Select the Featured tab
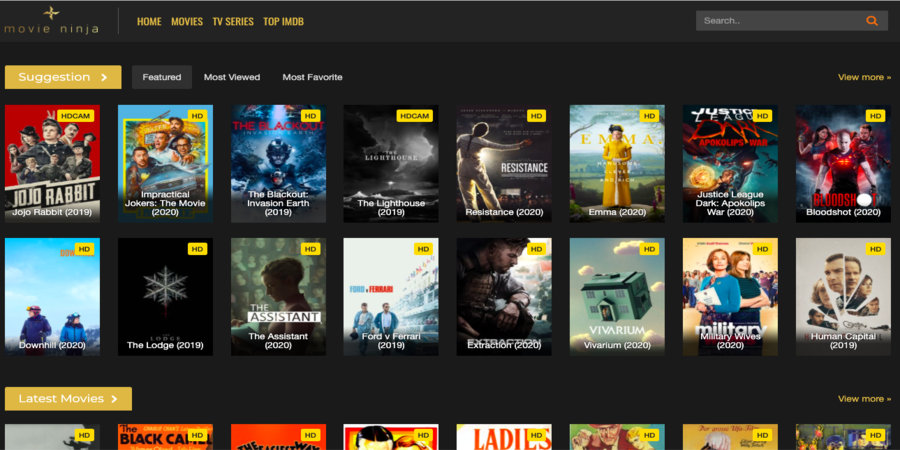900x450 pixels. tap(162, 77)
